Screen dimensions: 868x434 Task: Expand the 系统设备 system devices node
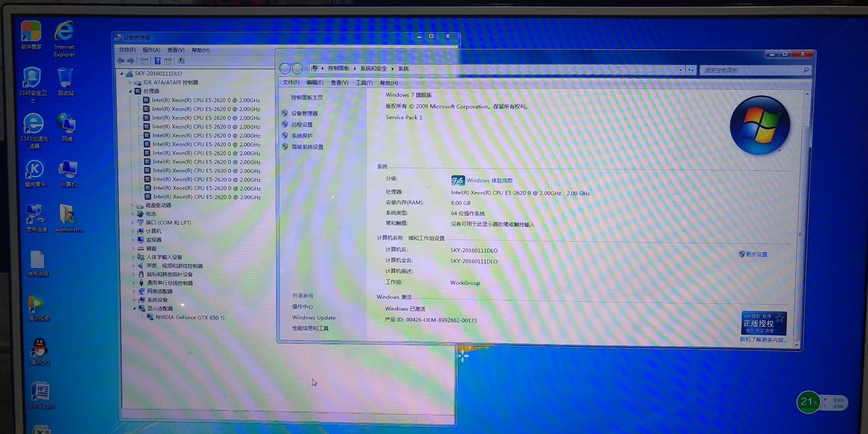pyautogui.click(x=134, y=300)
